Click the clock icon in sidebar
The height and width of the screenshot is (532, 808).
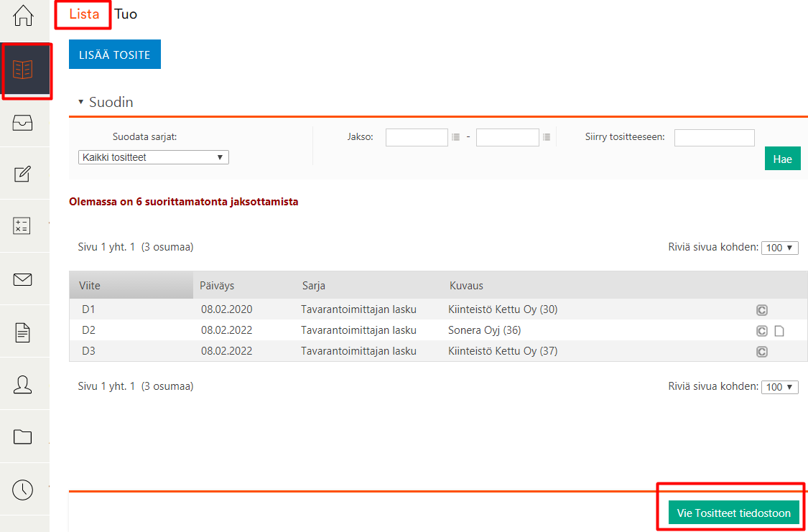[x=23, y=489]
